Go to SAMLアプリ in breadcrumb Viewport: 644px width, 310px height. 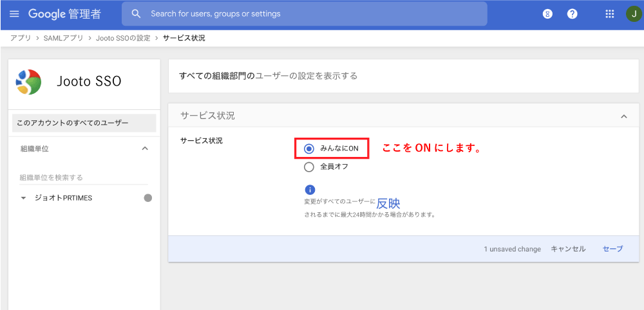tap(62, 38)
